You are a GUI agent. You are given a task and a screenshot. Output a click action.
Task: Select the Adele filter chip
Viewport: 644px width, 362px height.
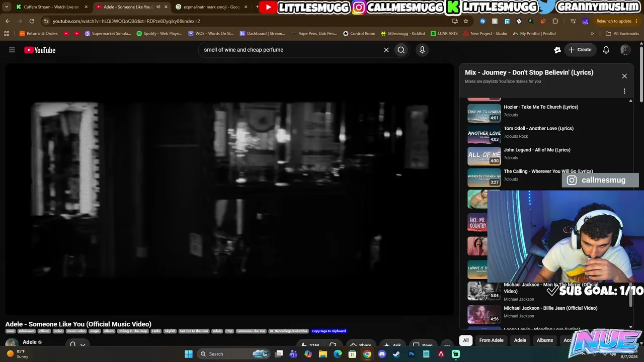pyautogui.click(x=520, y=340)
